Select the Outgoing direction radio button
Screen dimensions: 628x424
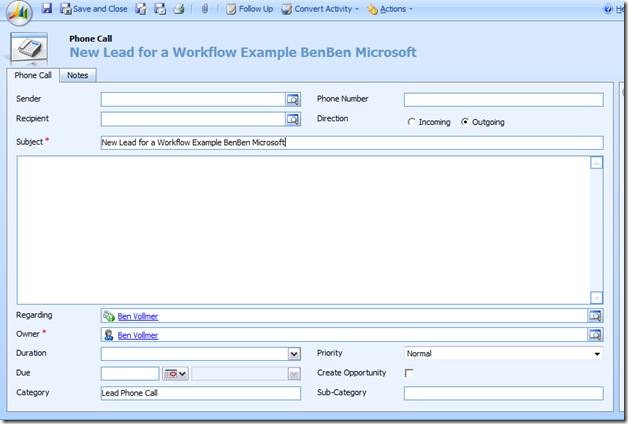464,122
